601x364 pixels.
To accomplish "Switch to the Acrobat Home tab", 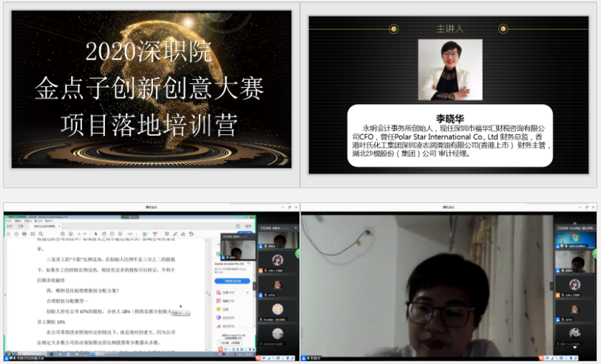I will (x=10, y=226).
